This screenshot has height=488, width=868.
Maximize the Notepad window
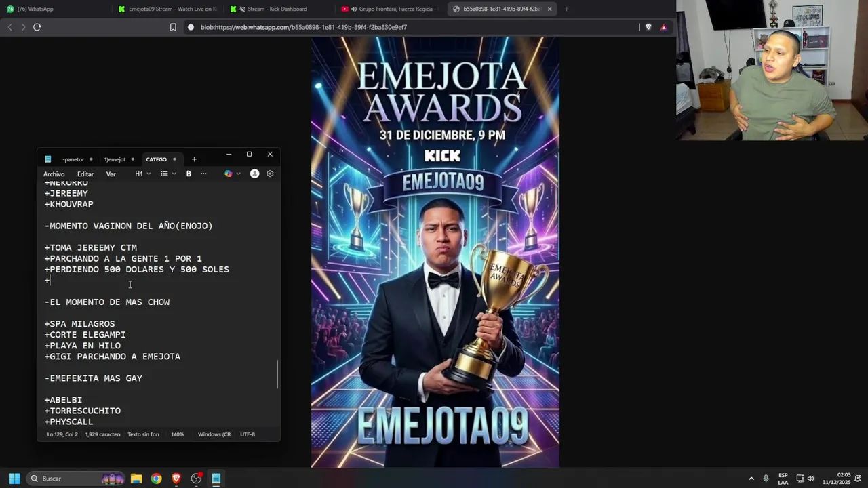[x=249, y=155]
